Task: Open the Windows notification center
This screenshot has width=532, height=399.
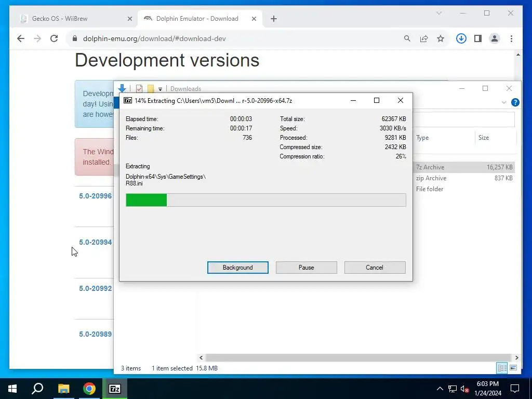Action: coord(515,389)
